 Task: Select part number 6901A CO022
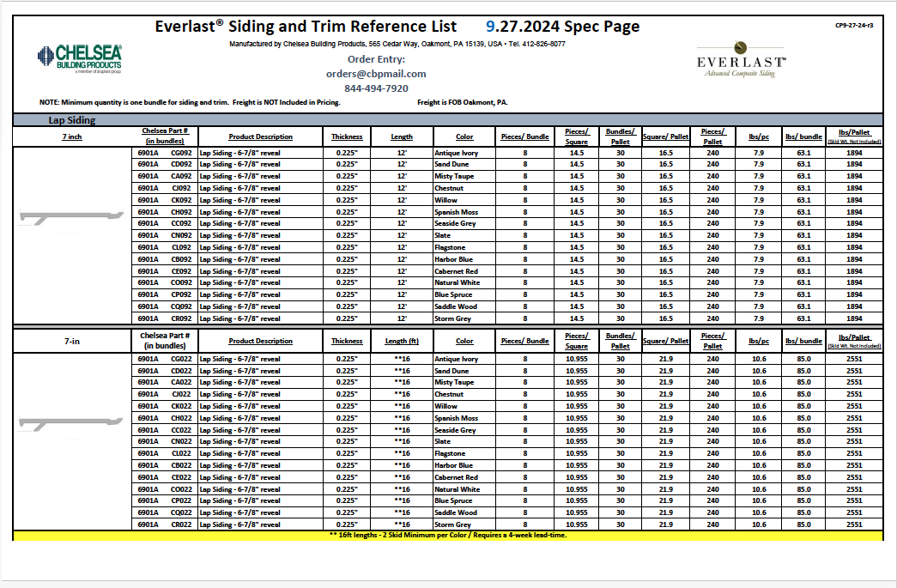click(x=165, y=489)
